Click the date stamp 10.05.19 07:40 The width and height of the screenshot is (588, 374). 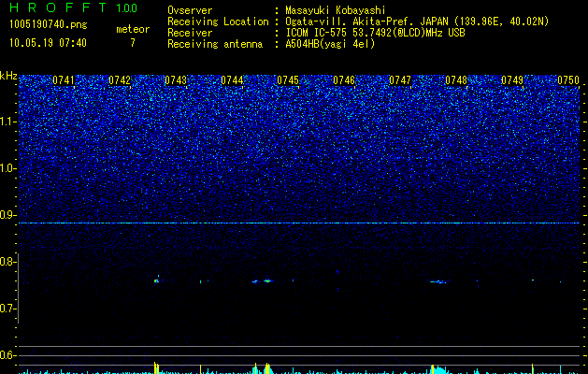click(x=48, y=43)
